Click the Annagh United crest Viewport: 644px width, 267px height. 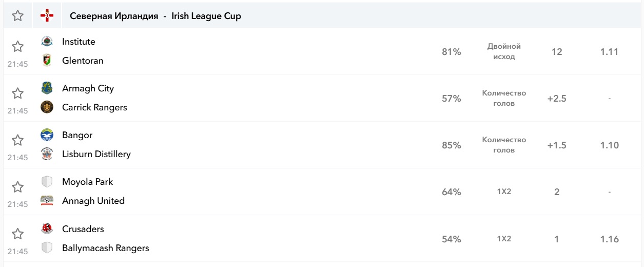coord(47,201)
